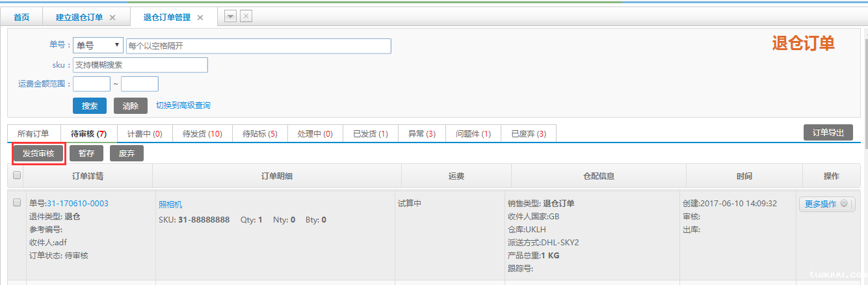Screen dimensions: 868x285
Task: Focus the 单号 search input field
Action: (259, 46)
